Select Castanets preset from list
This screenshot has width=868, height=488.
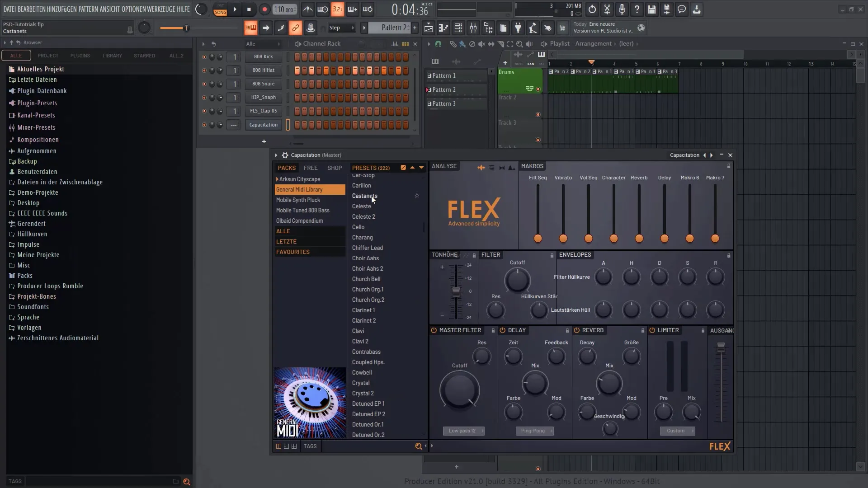pyautogui.click(x=364, y=196)
